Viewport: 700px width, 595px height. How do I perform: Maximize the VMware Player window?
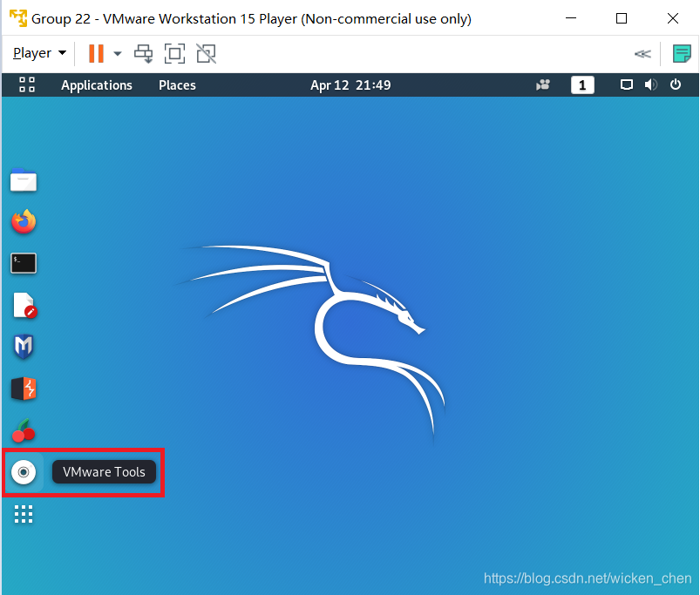click(622, 18)
